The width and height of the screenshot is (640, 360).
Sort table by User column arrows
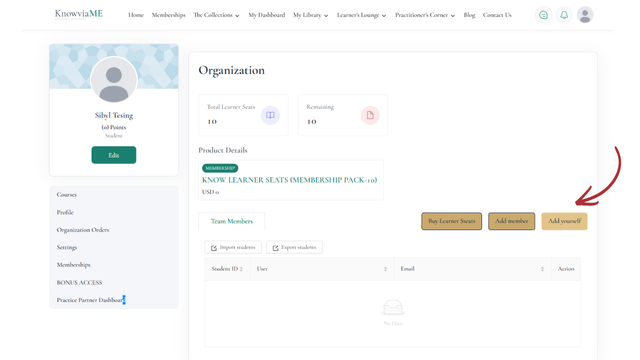[x=385, y=269]
